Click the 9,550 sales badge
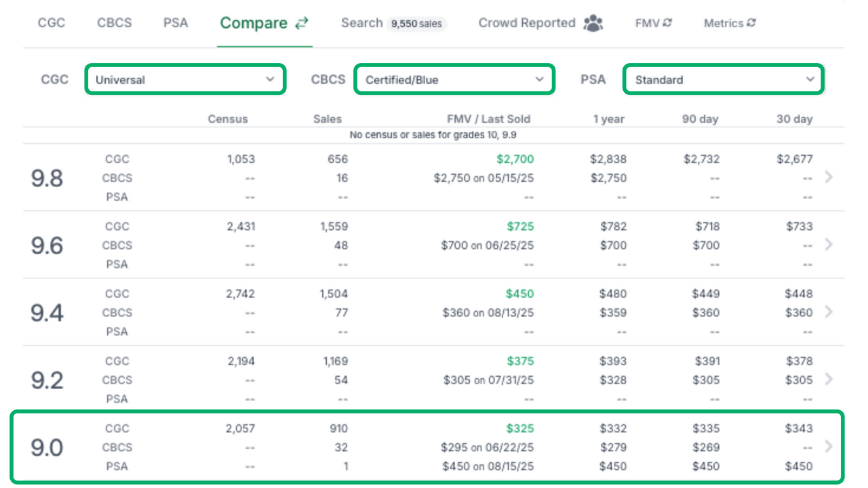This screenshot has height=488, width=868. pos(416,24)
